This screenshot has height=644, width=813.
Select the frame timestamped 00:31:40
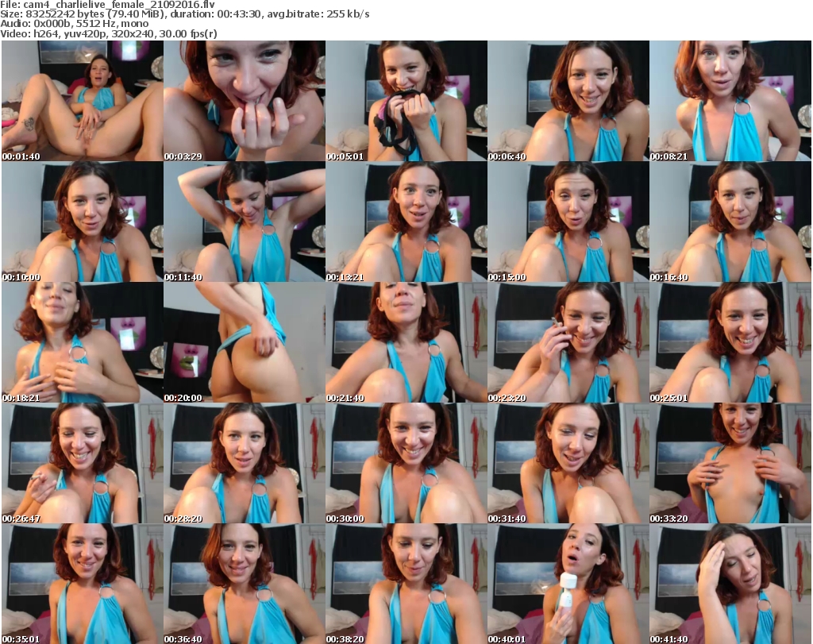pos(568,463)
